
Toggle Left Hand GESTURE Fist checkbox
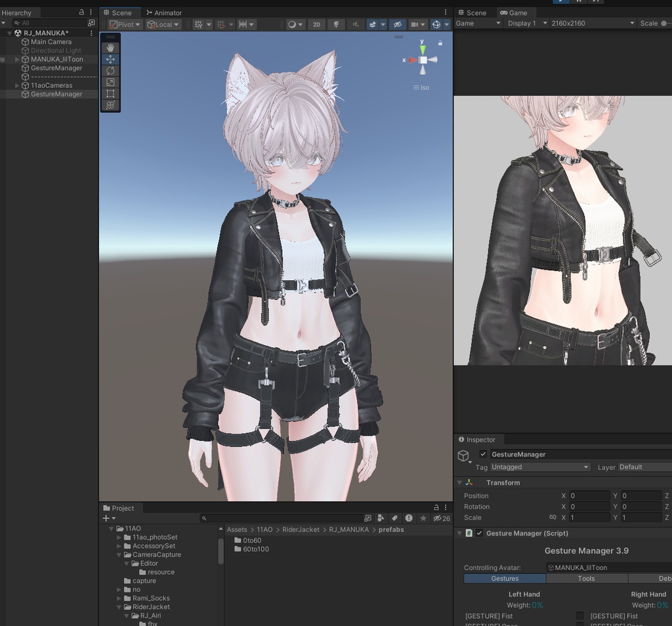tap(580, 616)
